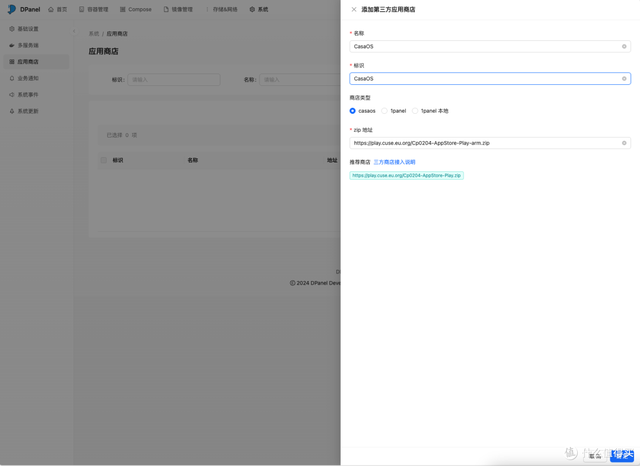640x466 pixels.
Task: Select the casaos store type radio
Action: tap(352, 111)
